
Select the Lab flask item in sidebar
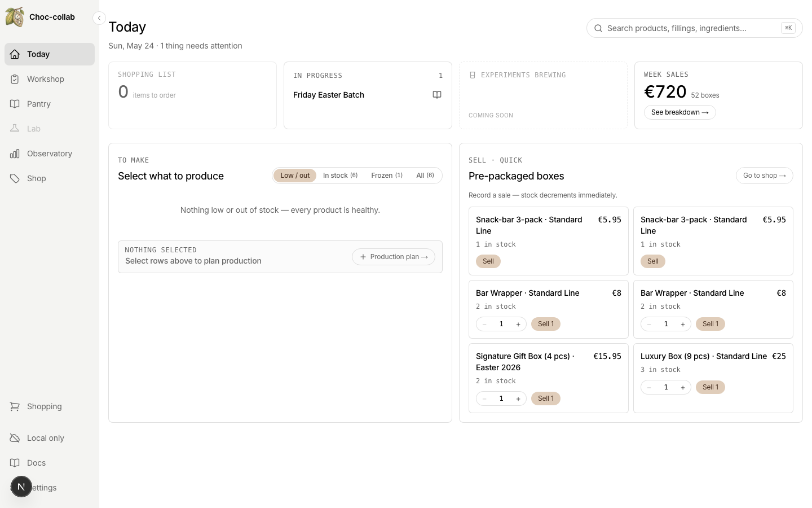coord(50,129)
